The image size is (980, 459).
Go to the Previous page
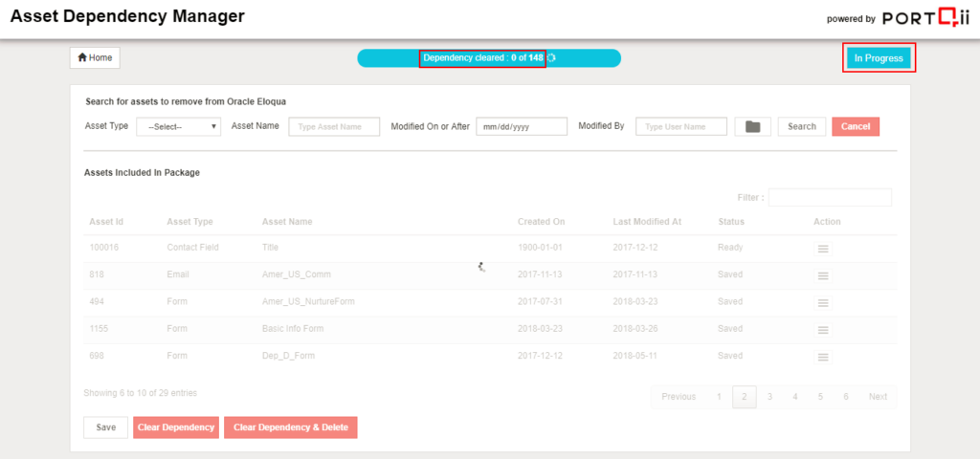(x=679, y=397)
